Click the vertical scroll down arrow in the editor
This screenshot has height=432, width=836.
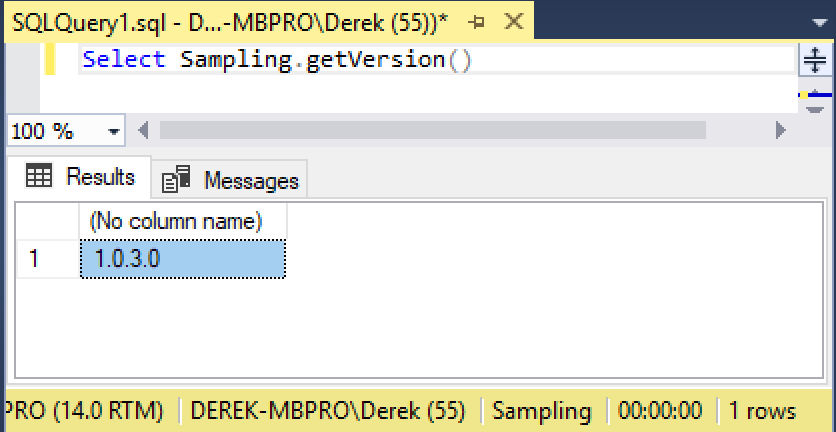[814, 109]
